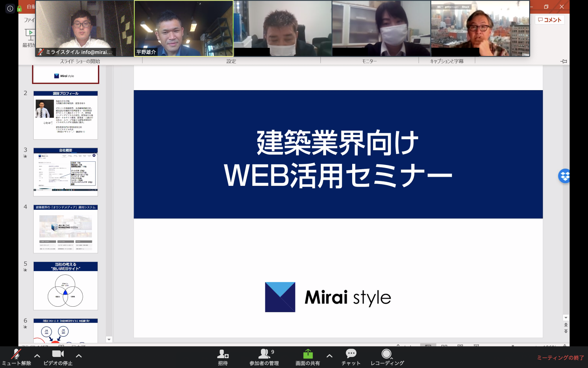
Task: Select slide 5 良いWEBサイト thumbnail
Action: coord(66,286)
